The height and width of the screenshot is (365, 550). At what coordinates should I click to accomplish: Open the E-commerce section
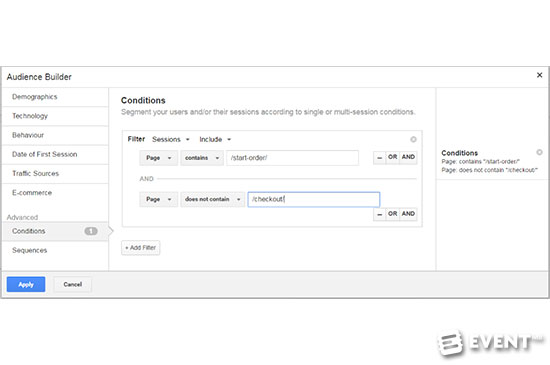tap(55, 193)
